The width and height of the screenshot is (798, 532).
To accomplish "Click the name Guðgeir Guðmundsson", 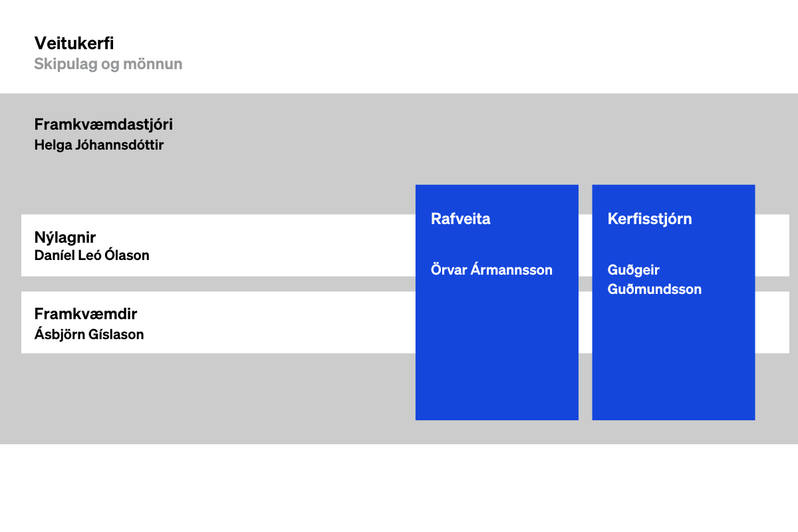I will coord(654,279).
